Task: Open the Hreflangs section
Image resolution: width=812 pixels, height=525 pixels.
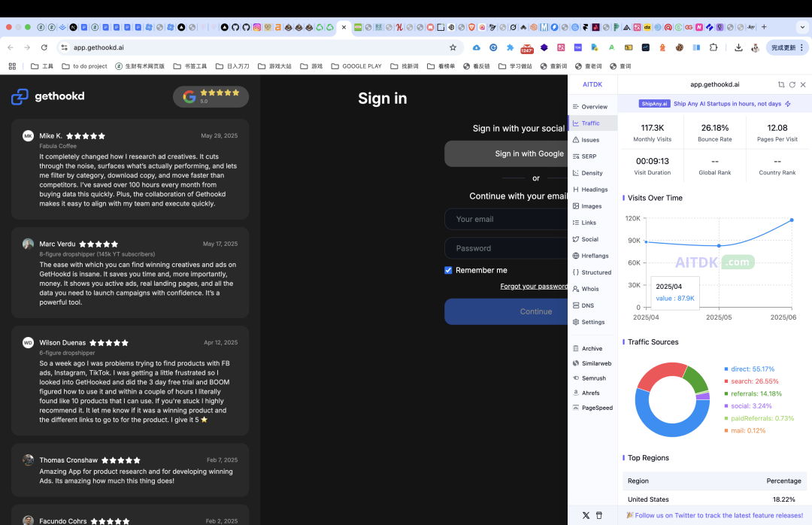Action: click(591, 256)
